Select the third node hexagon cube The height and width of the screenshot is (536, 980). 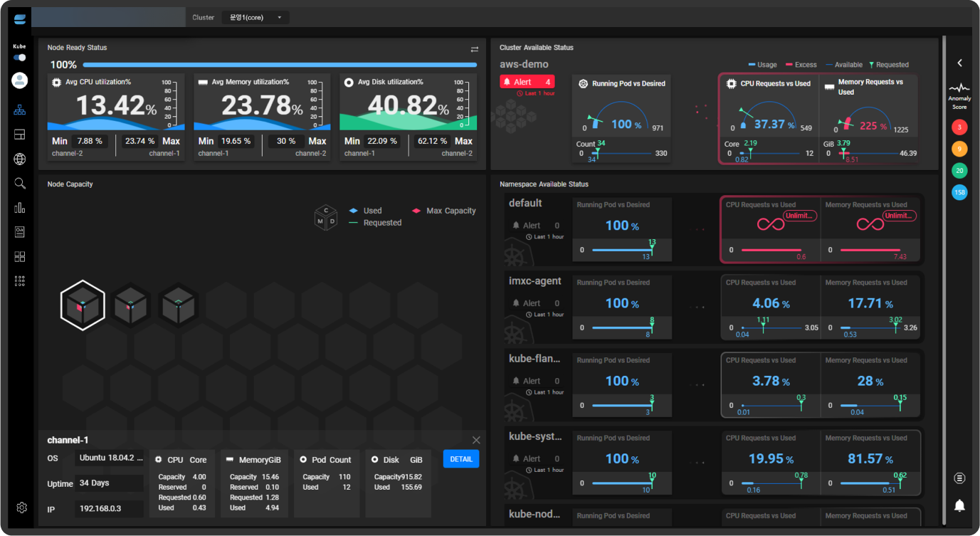click(x=177, y=306)
